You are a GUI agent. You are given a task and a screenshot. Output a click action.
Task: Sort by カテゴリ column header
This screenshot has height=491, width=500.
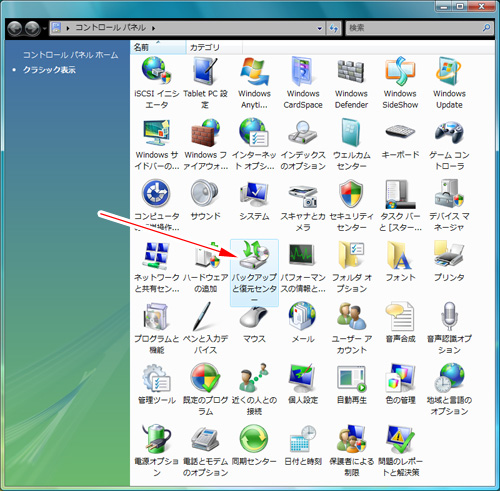[214, 47]
